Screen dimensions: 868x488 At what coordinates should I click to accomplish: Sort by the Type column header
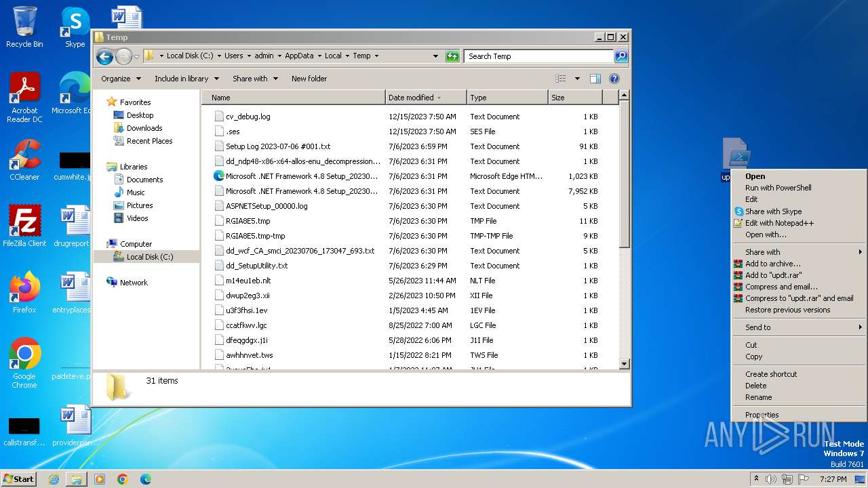point(507,98)
